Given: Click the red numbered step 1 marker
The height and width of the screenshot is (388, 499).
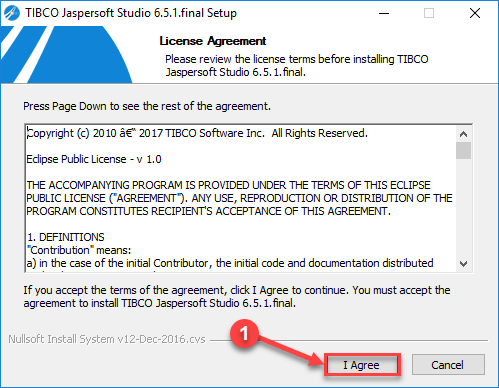Looking at the screenshot, I should tap(244, 333).
